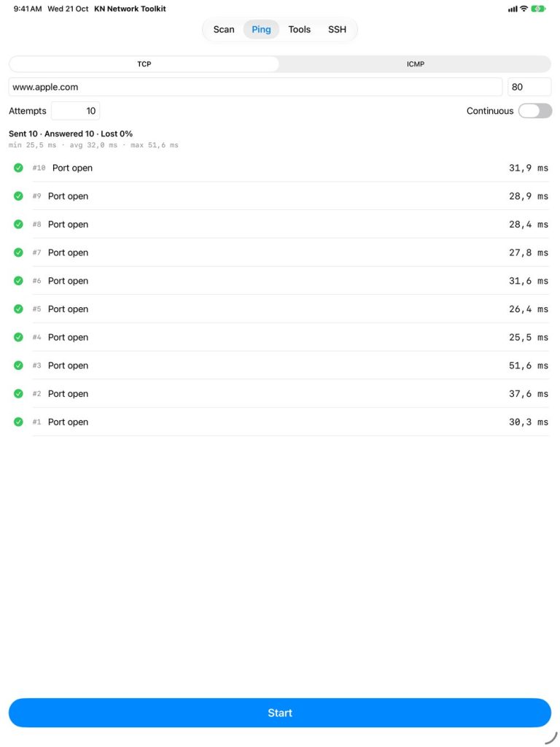The height and width of the screenshot is (747, 560).
Task: Tap the 'KN Network Toolkit' title in status bar
Action: [130, 9]
